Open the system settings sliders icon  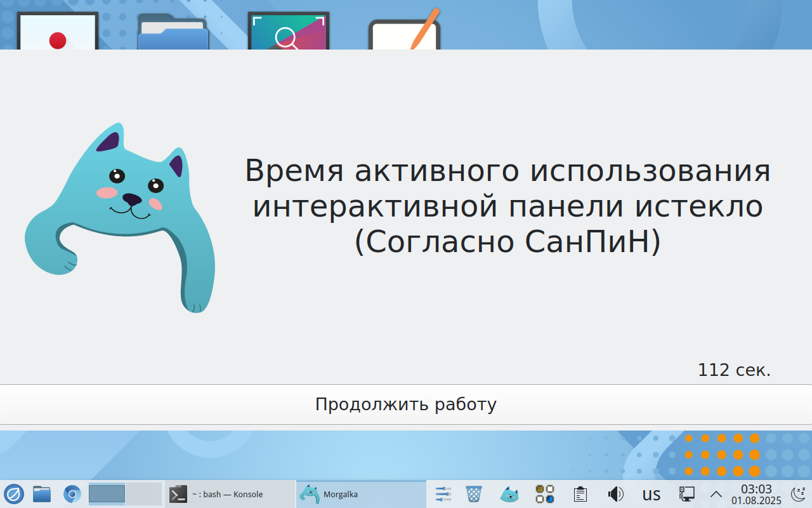tap(443, 493)
